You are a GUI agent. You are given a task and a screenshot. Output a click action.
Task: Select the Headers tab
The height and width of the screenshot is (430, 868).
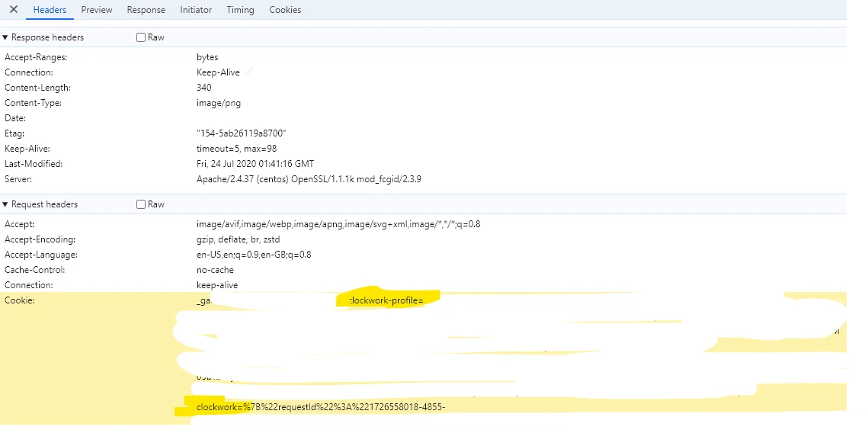click(50, 10)
